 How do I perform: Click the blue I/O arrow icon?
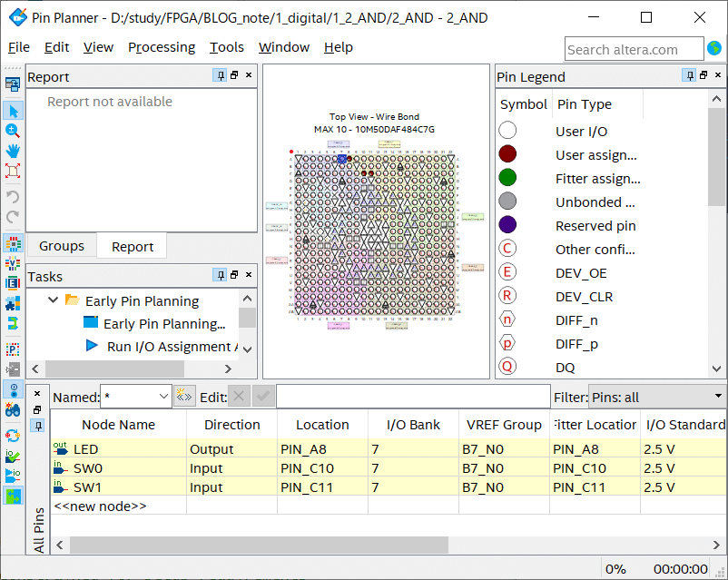point(13,476)
